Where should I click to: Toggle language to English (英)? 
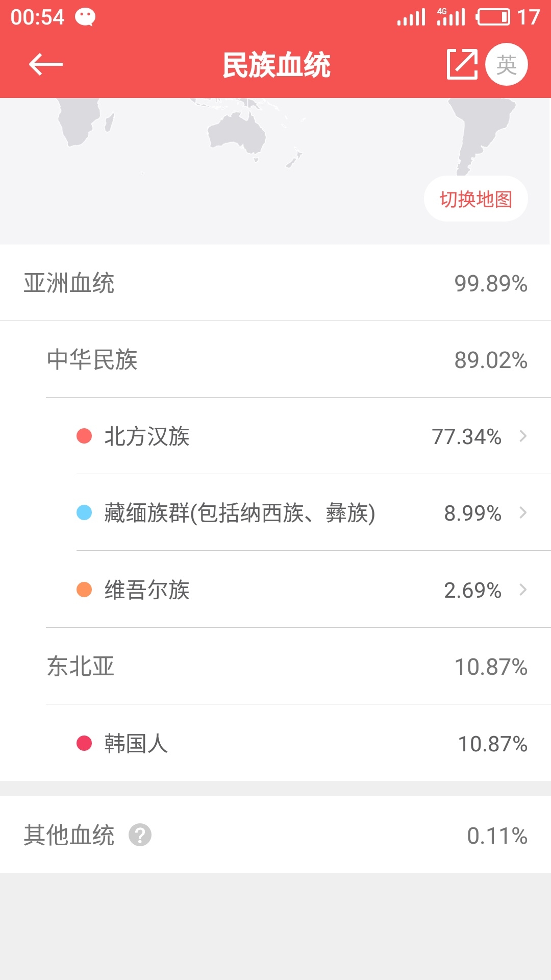coord(506,65)
